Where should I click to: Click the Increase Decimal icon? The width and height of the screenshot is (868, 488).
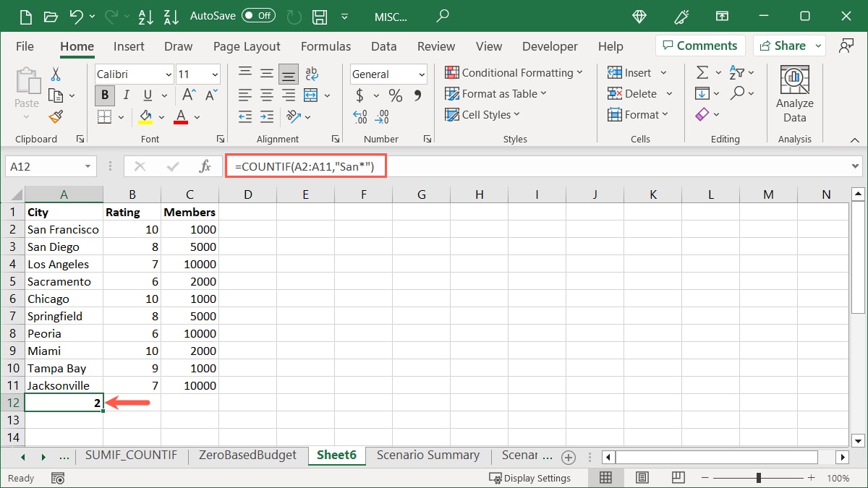[359, 116]
